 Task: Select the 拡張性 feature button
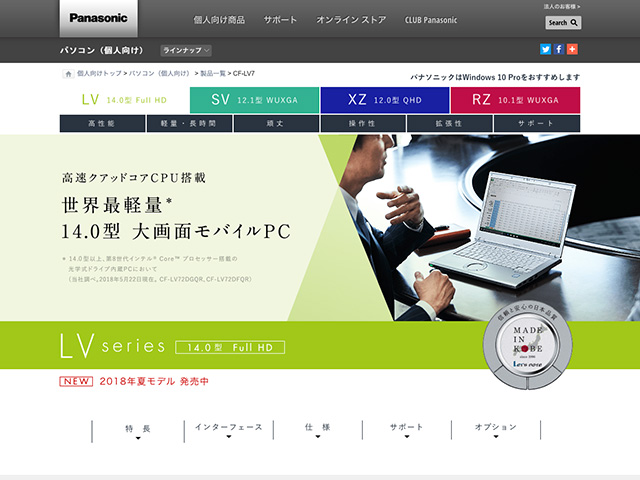450,124
